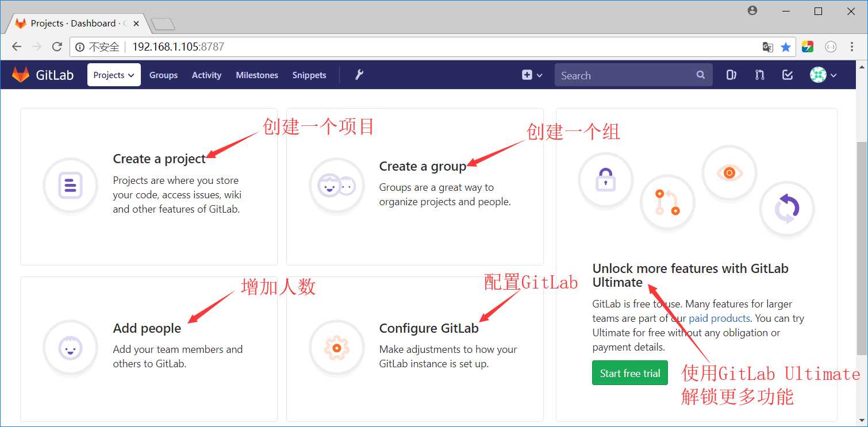Go to Groups in navbar
Image resolution: width=868 pixels, height=427 pixels.
coord(163,75)
